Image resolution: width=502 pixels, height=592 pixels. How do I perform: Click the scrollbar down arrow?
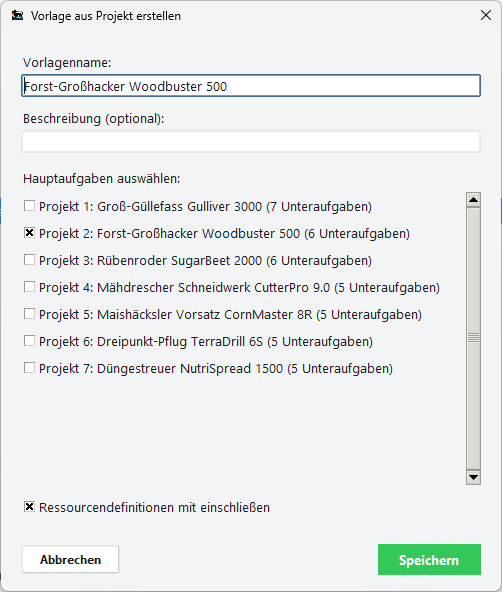tap(473, 477)
